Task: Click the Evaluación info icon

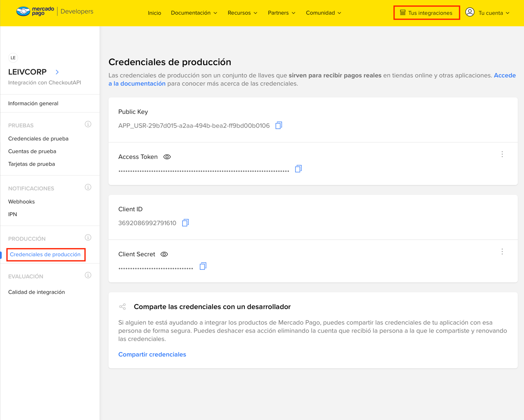Action: pos(88,275)
